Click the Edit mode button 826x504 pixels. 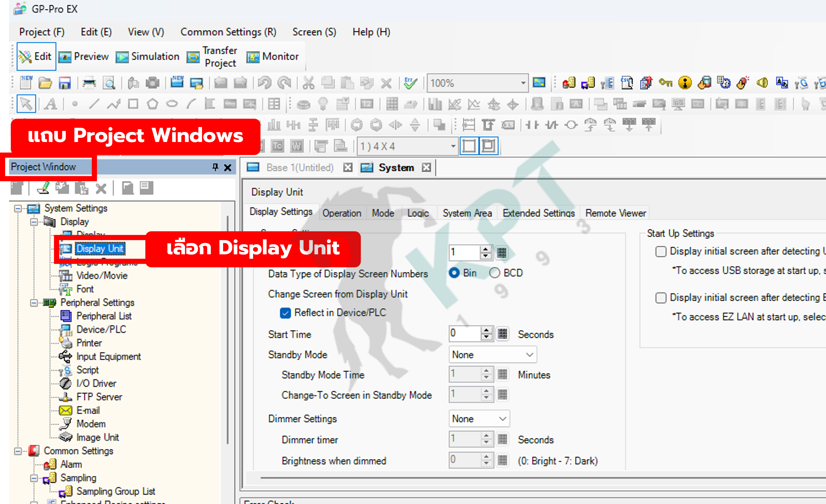point(36,56)
